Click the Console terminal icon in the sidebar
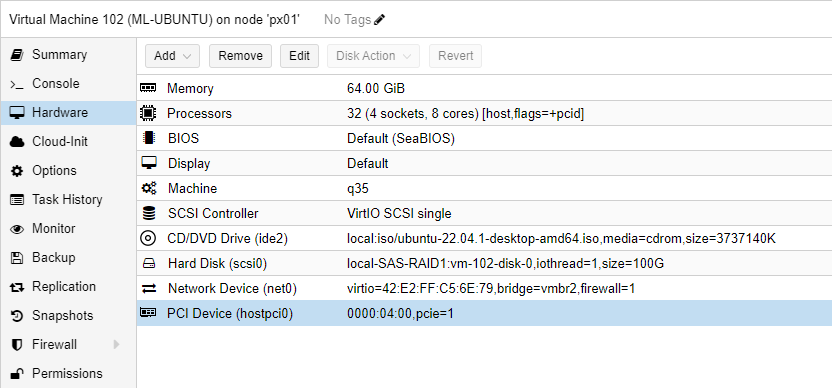This screenshot has width=832, height=388. (x=17, y=84)
